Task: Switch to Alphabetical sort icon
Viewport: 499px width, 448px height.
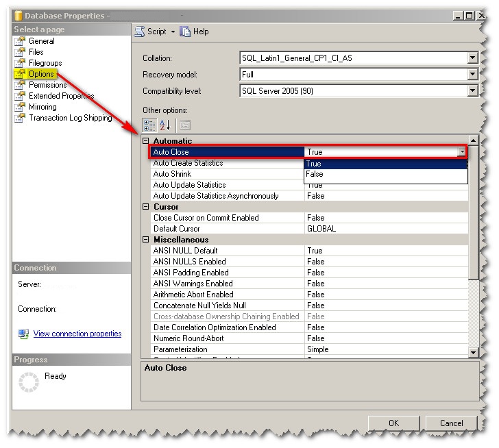Action: tap(165, 125)
